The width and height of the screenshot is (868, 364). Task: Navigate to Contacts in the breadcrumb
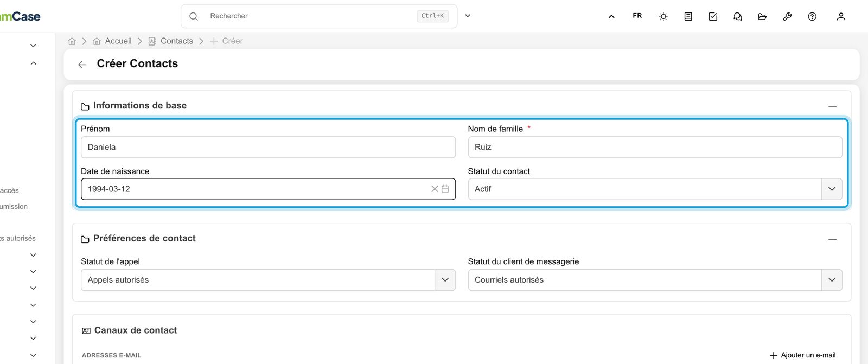(x=171, y=41)
